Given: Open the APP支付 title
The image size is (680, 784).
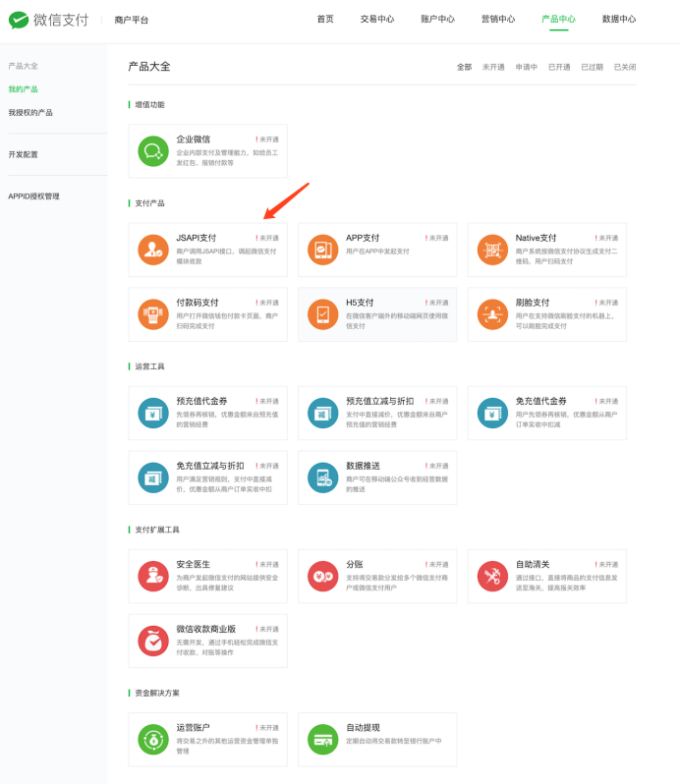Looking at the screenshot, I should (x=363, y=238).
